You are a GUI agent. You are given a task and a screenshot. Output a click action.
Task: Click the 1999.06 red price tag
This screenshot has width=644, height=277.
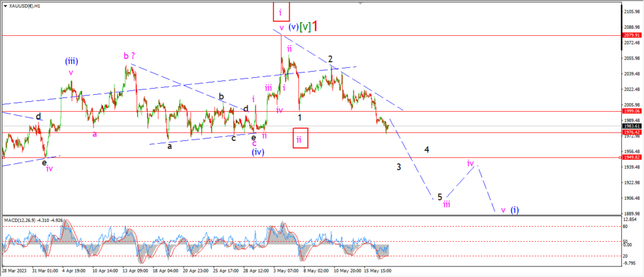631,111
